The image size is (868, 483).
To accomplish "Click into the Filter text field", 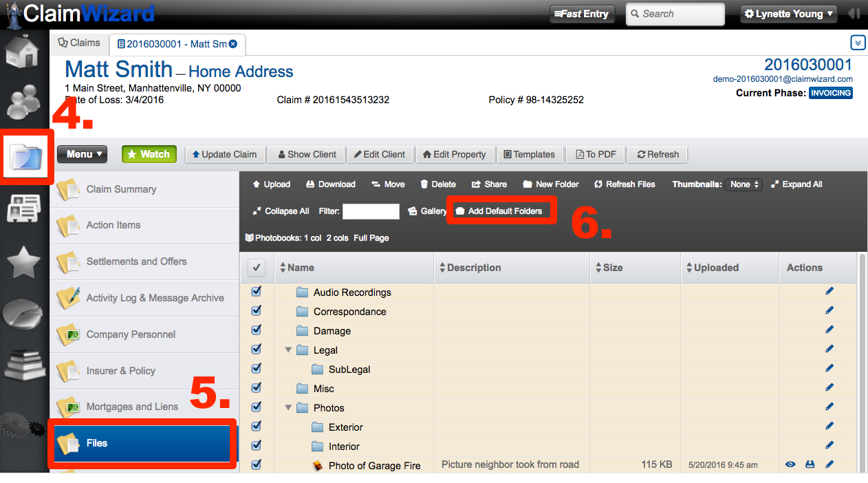I will [x=371, y=211].
